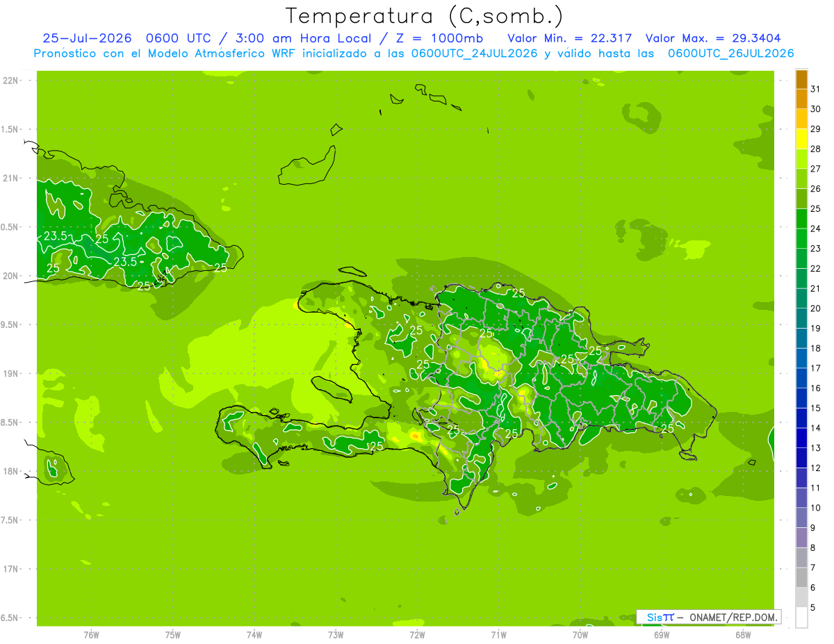
Task: Click the 31 color legend swatch
Action: 801,79
